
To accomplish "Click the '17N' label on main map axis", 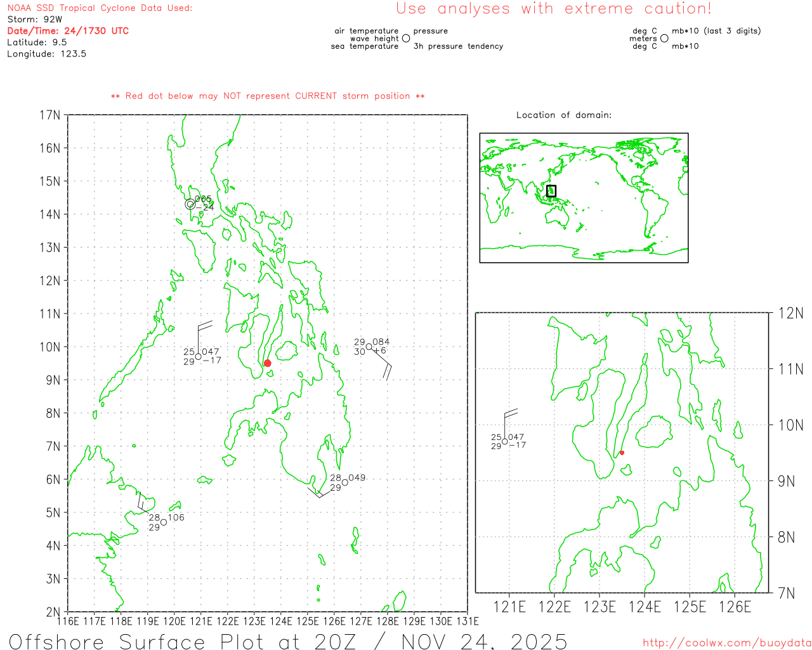I will pyautogui.click(x=50, y=115).
